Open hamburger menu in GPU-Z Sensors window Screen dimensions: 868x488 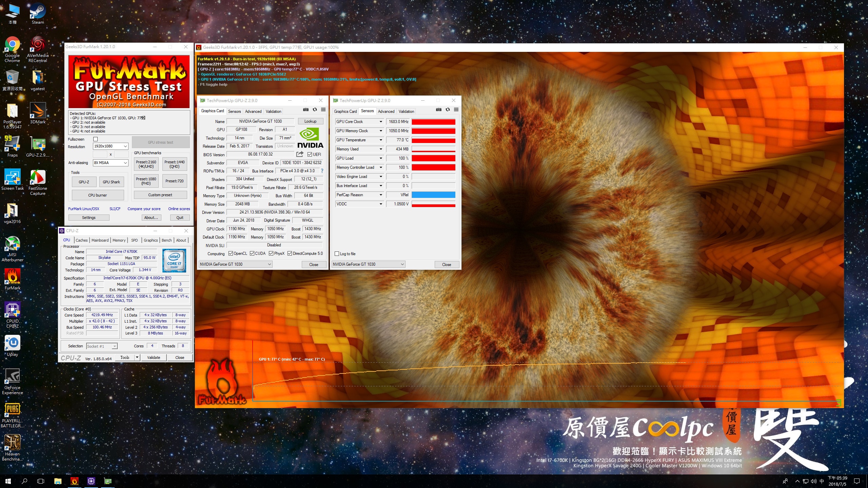pyautogui.click(x=456, y=110)
